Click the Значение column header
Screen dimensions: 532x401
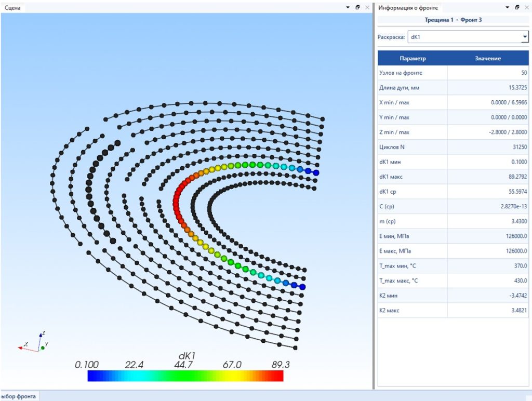(x=488, y=58)
